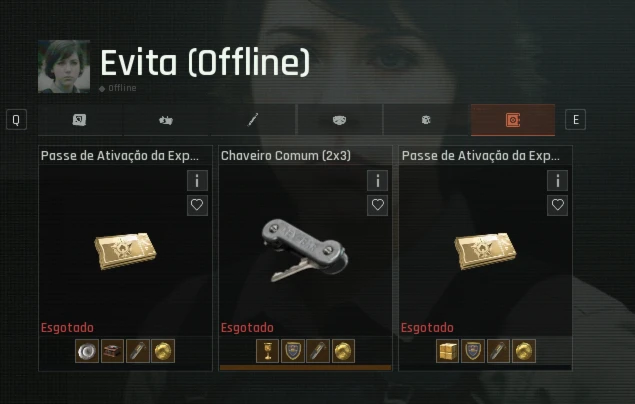Toggle the heart on the last Passe de Ativação card

click(x=557, y=205)
